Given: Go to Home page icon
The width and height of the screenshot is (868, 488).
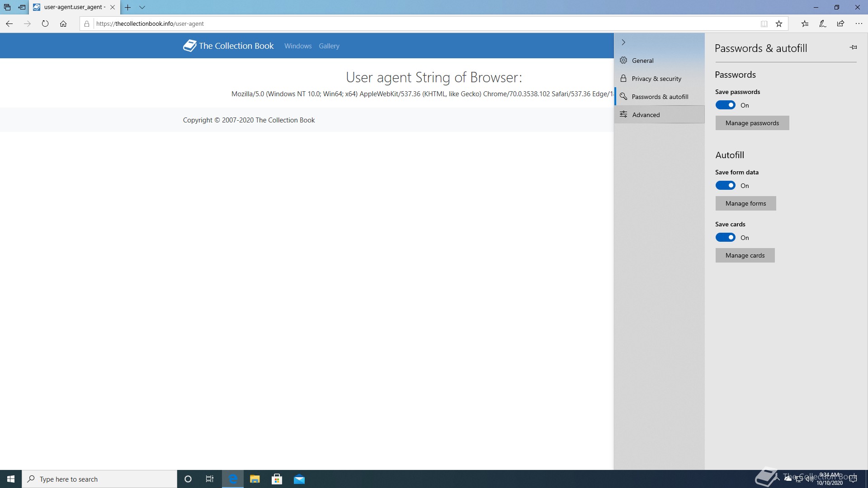Looking at the screenshot, I should click(63, 23).
